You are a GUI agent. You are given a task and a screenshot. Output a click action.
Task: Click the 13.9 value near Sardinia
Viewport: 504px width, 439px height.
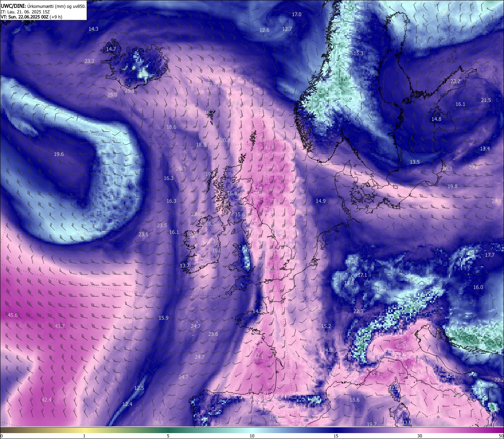click(x=407, y=422)
